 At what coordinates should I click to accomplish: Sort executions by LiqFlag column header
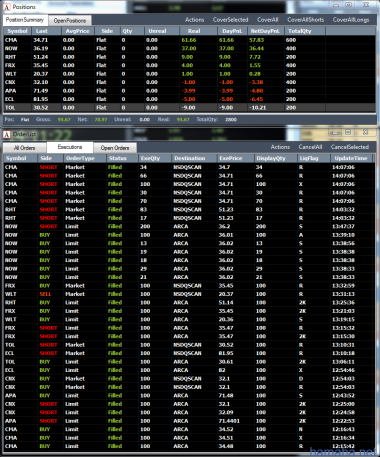pos(313,158)
